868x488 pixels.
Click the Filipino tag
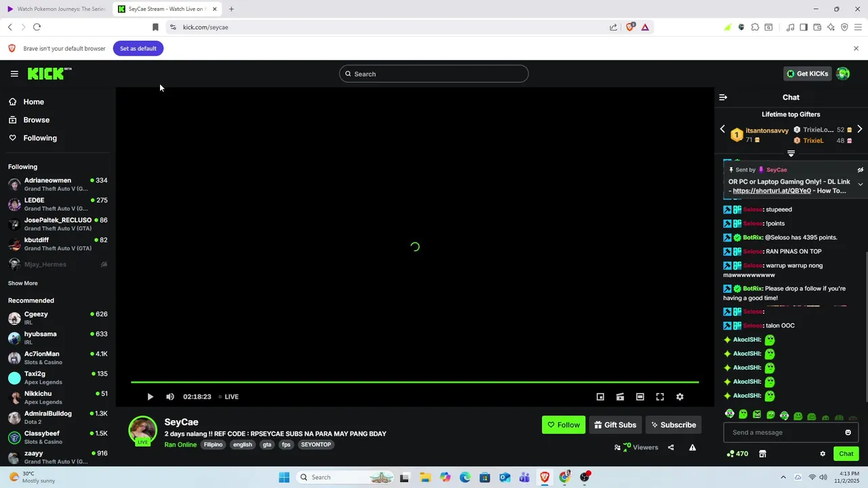coord(213,445)
